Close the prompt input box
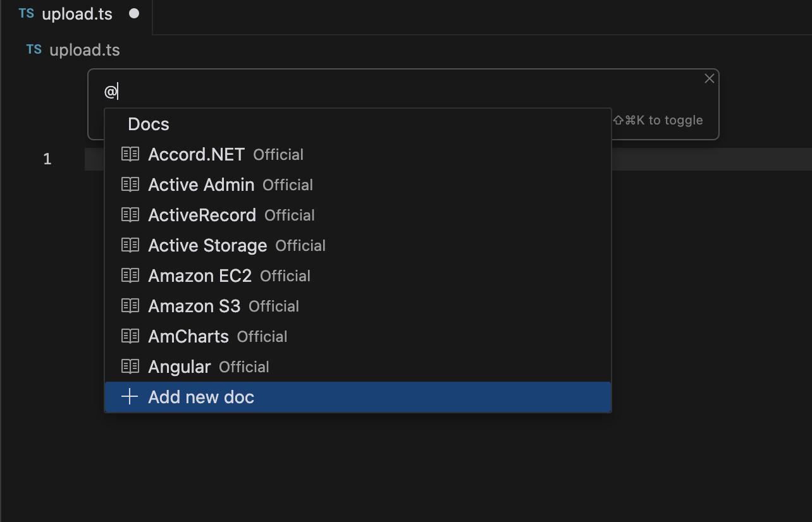The height and width of the screenshot is (522, 812). click(710, 78)
